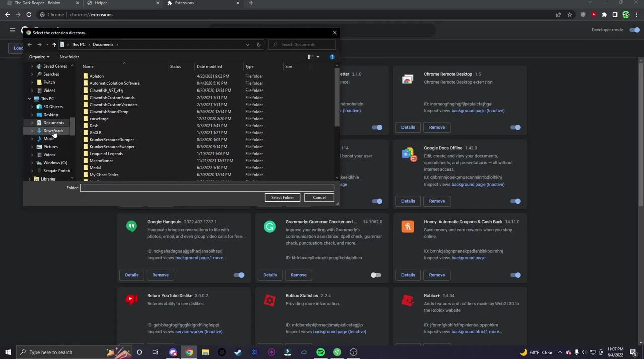
Task: Open the dialog Help question-mark icon
Action: click(x=332, y=57)
